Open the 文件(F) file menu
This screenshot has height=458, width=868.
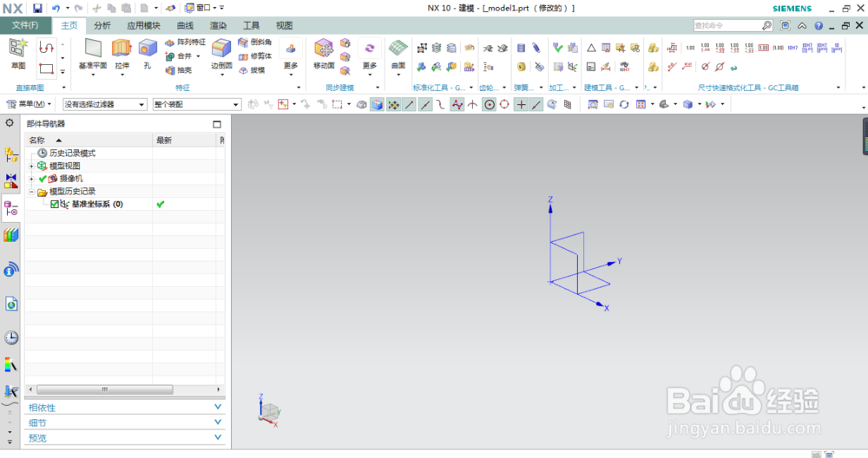click(x=25, y=25)
